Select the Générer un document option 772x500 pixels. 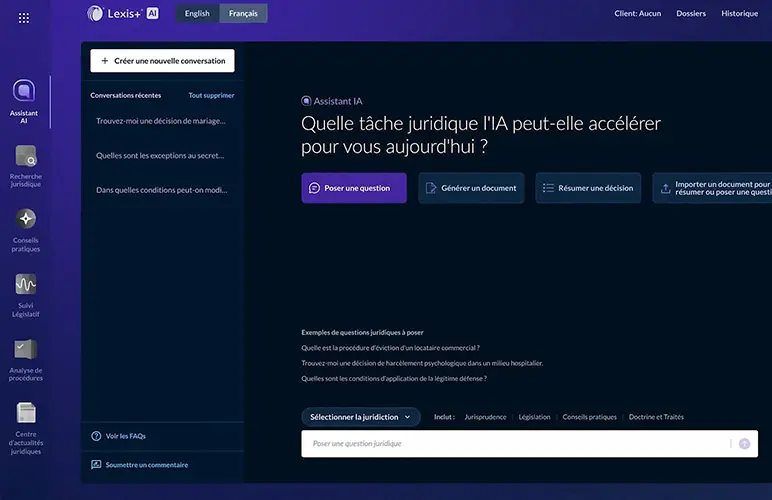(471, 188)
